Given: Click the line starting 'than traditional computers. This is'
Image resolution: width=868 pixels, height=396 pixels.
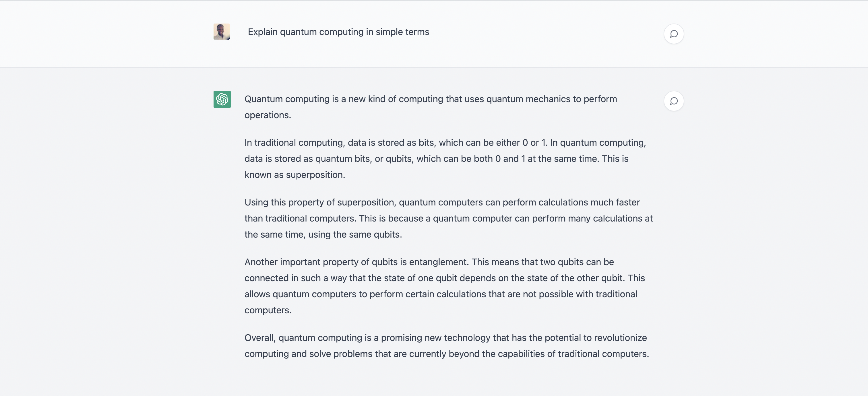Looking at the screenshot, I should pyautogui.click(x=448, y=219).
